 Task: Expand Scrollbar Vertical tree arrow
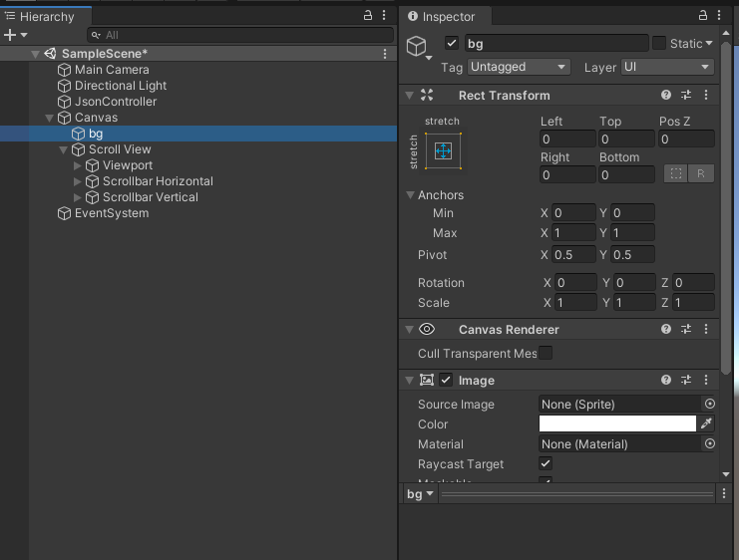pyautogui.click(x=78, y=197)
